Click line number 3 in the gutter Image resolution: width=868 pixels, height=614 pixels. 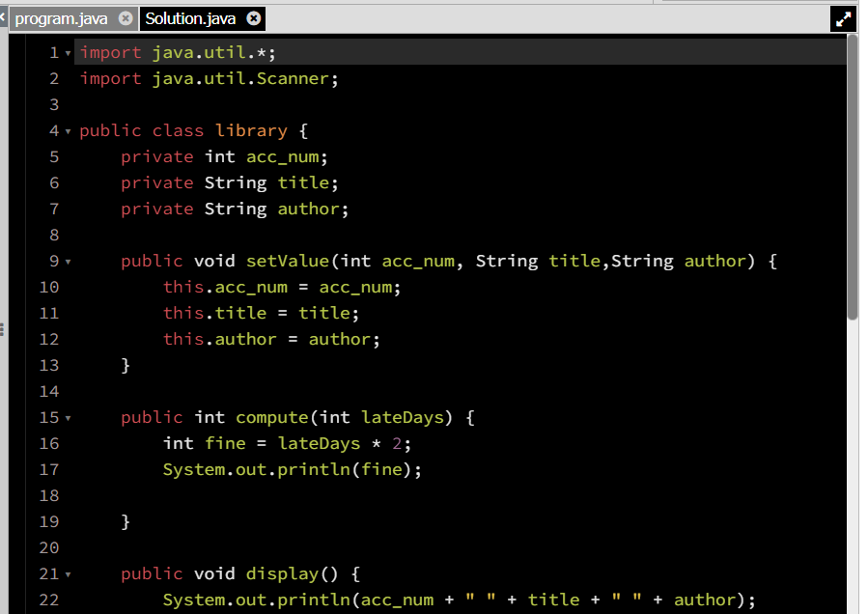tap(54, 104)
